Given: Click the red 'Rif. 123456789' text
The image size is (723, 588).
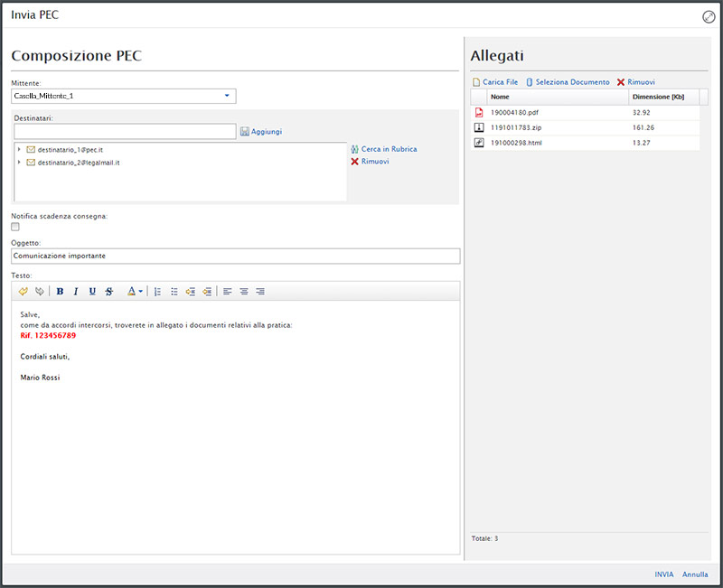Looking at the screenshot, I should [x=48, y=335].
